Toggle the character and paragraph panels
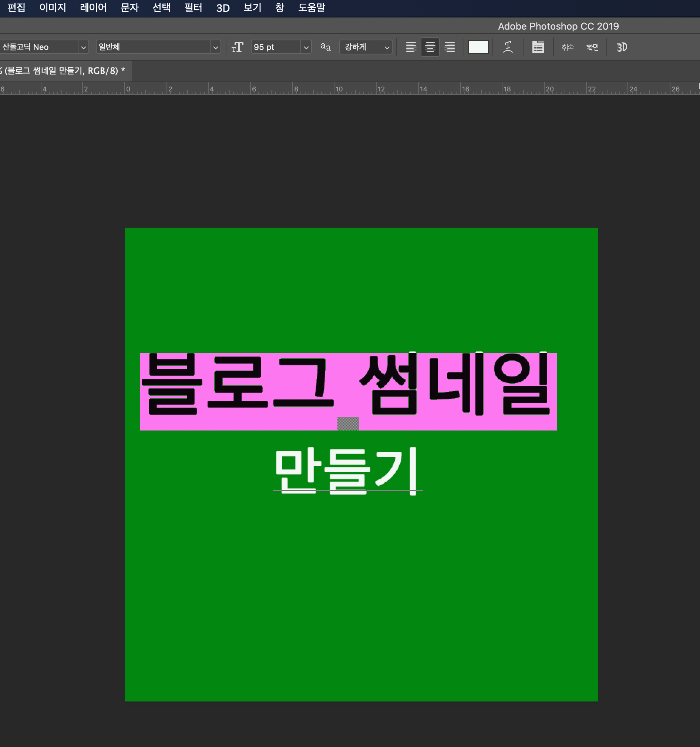This screenshot has width=700, height=747. point(538,47)
